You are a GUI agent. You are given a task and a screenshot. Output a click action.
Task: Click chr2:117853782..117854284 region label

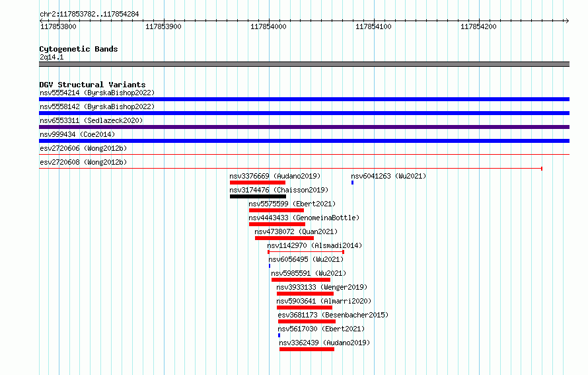(89, 14)
